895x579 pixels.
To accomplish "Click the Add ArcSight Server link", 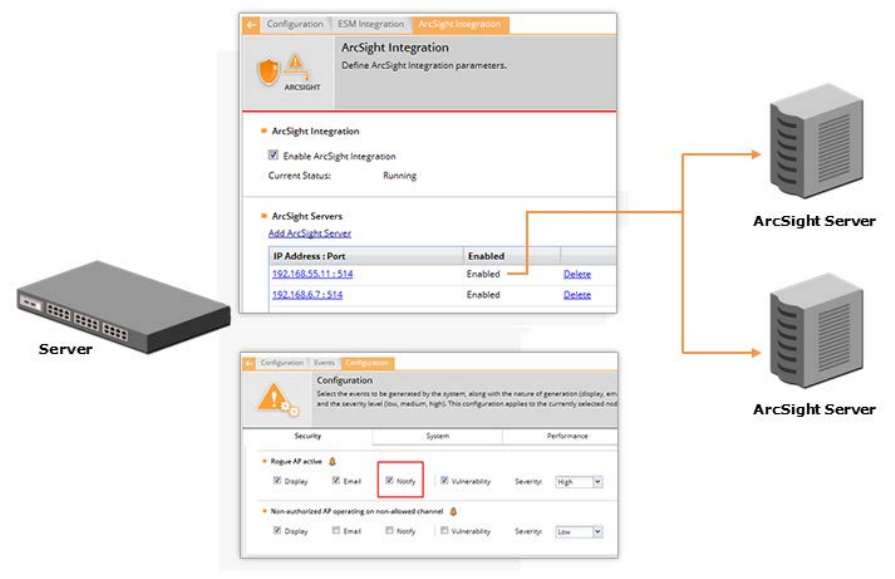I will 309,233.
